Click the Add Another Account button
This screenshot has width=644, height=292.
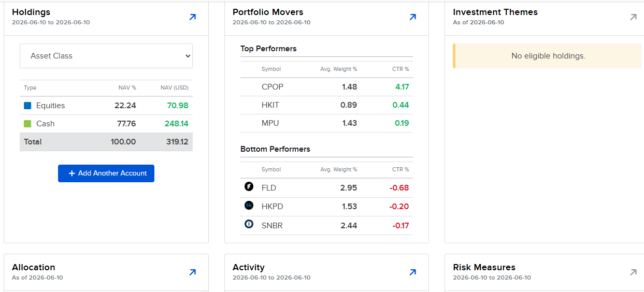point(106,173)
